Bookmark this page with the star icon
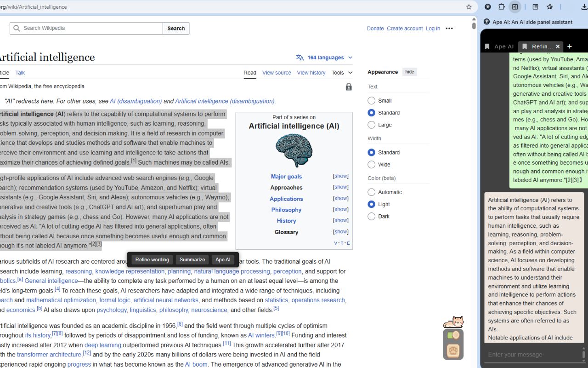This screenshot has height=368, width=588. [469, 7]
